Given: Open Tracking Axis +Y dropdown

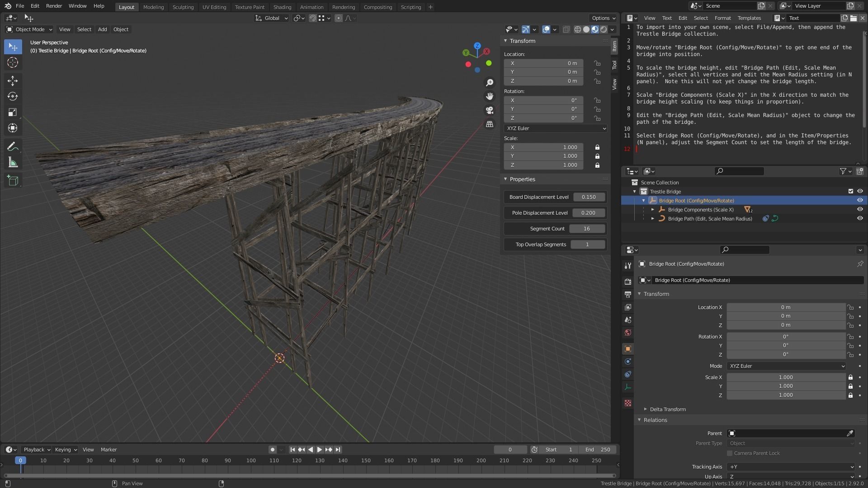Looking at the screenshot, I should pos(791,467).
